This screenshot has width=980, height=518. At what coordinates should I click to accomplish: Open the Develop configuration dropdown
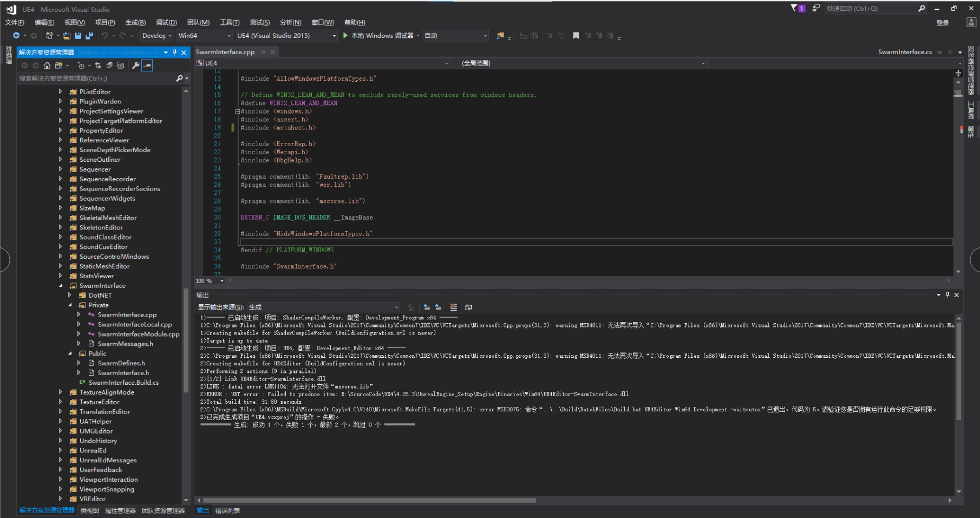156,36
